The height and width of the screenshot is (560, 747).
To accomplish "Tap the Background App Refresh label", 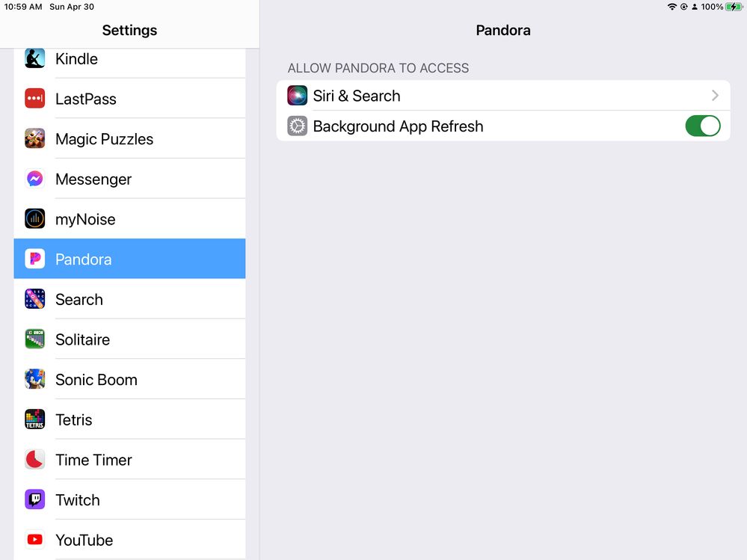I will pyautogui.click(x=398, y=126).
